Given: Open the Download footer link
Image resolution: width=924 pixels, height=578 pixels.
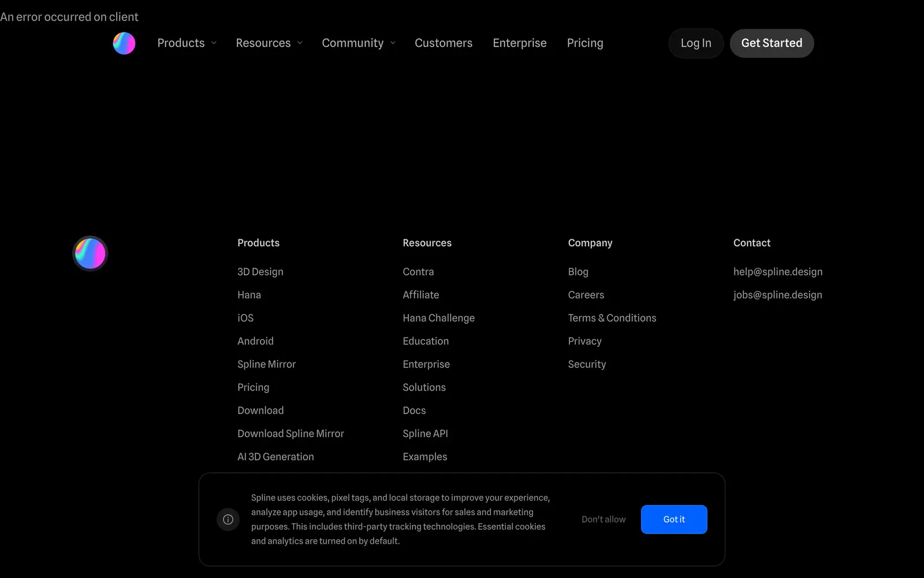Looking at the screenshot, I should coord(260,410).
